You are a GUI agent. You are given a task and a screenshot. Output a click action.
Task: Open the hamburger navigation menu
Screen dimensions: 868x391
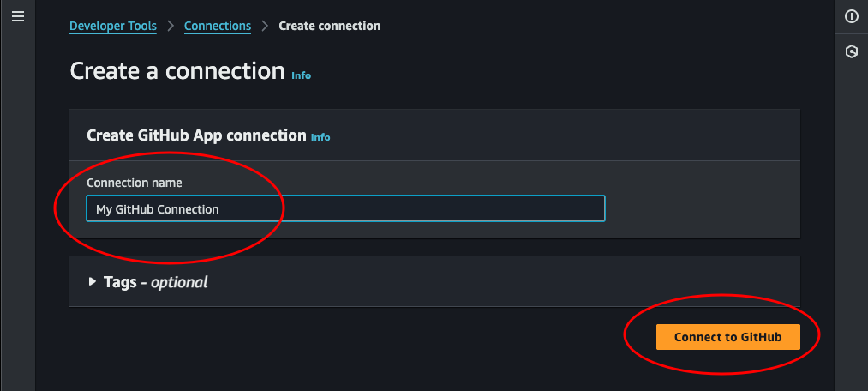click(x=18, y=16)
